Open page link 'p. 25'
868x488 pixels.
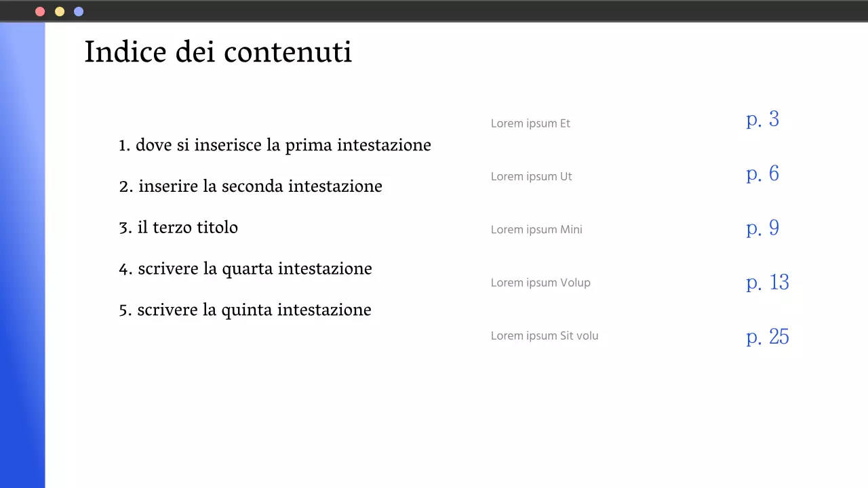(767, 336)
